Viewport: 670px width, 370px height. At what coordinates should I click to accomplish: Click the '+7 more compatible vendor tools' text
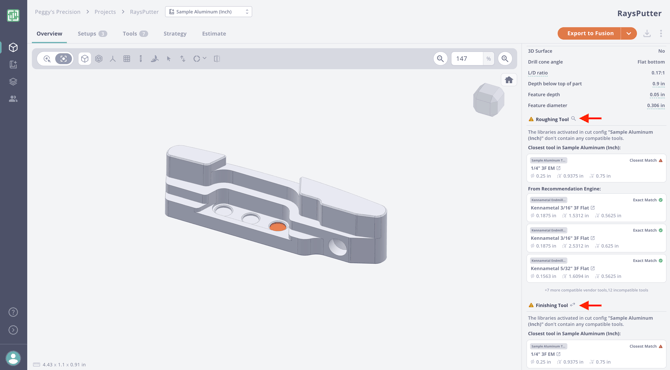click(x=596, y=290)
